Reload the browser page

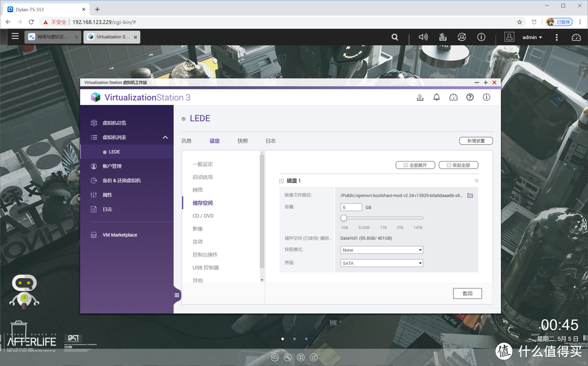(31, 22)
